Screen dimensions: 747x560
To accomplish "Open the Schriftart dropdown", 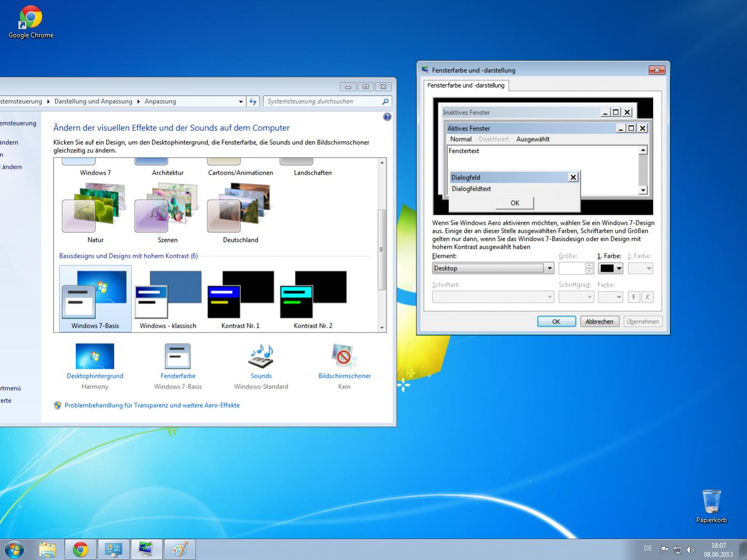I will [493, 297].
